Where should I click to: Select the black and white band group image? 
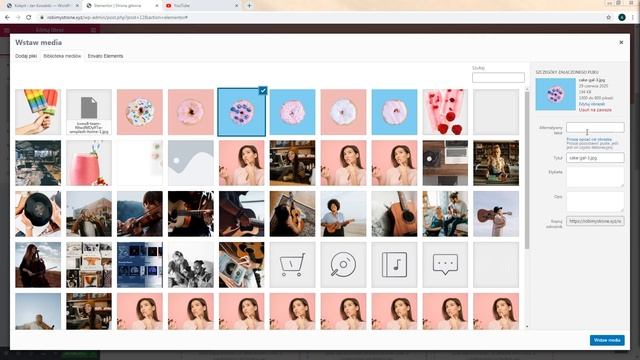pyautogui.click(x=191, y=265)
